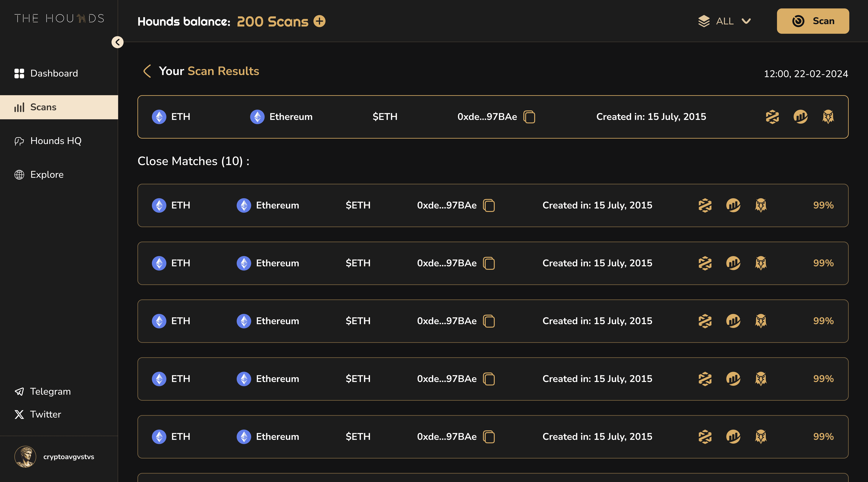Viewport: 868px width, 482px height.
Task: Open the striped hexagon icon in the fifth close match
Action: (x=705, y=437)
